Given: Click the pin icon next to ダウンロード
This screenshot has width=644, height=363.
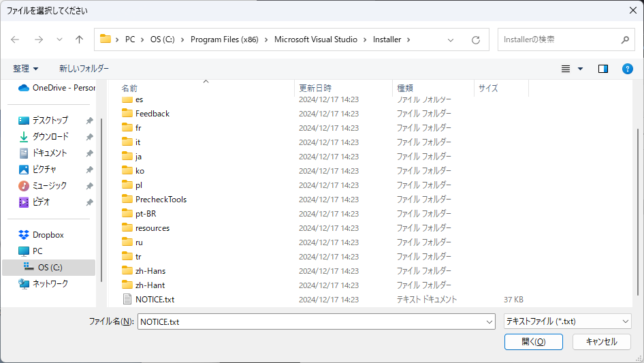Looking at the screenshot, I should tap(89, 137).
